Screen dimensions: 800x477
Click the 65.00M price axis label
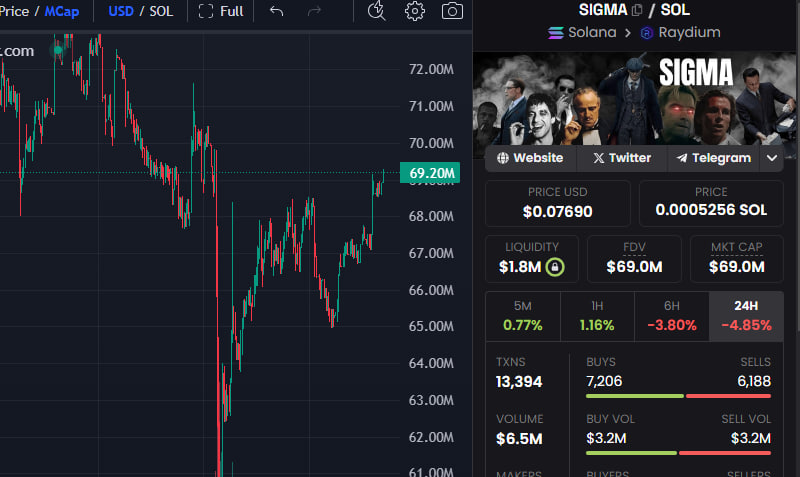tap(431, 326)
